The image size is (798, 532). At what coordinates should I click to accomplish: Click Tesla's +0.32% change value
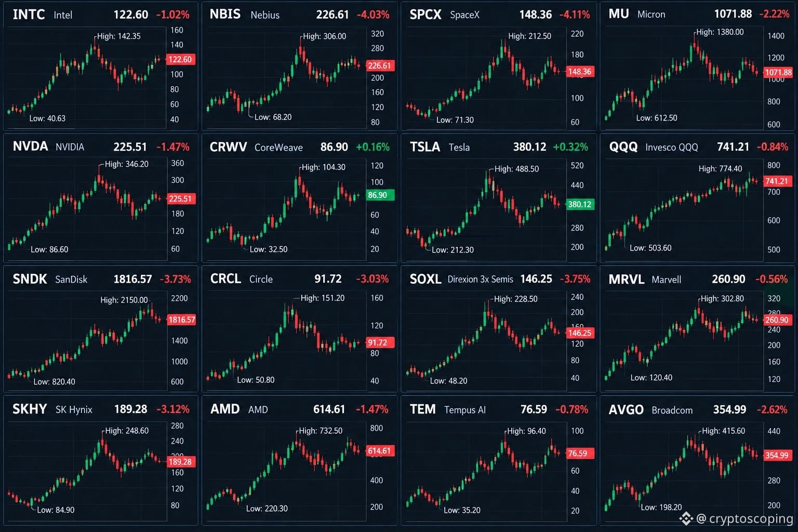(x=570, y=147)
